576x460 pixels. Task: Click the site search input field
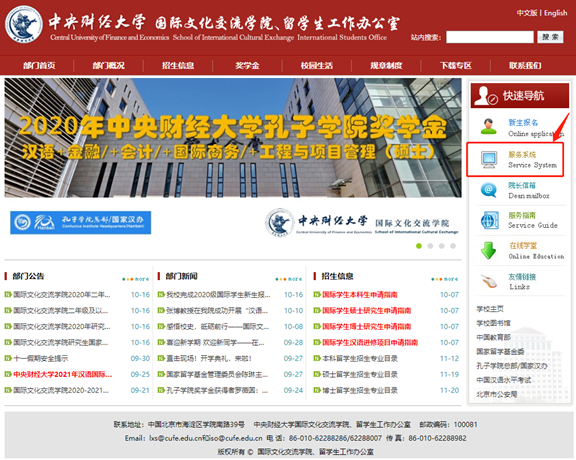[x=490, y=37]
